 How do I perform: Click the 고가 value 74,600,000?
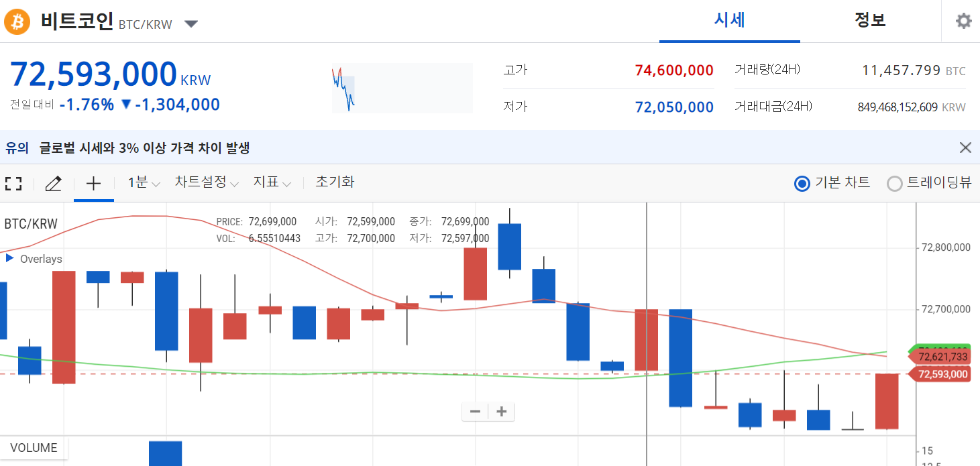(674, 70)
